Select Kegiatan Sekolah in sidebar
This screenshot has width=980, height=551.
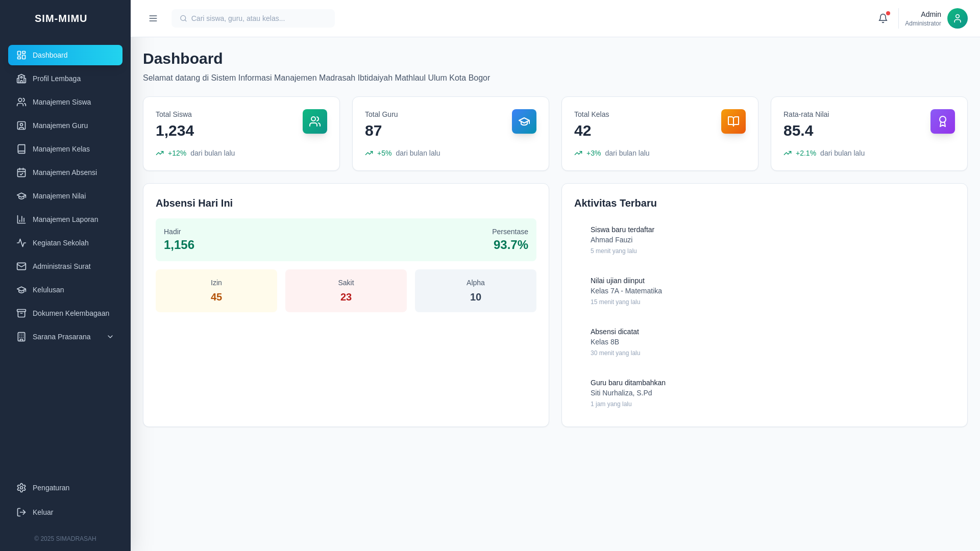(x=60, y=243)
